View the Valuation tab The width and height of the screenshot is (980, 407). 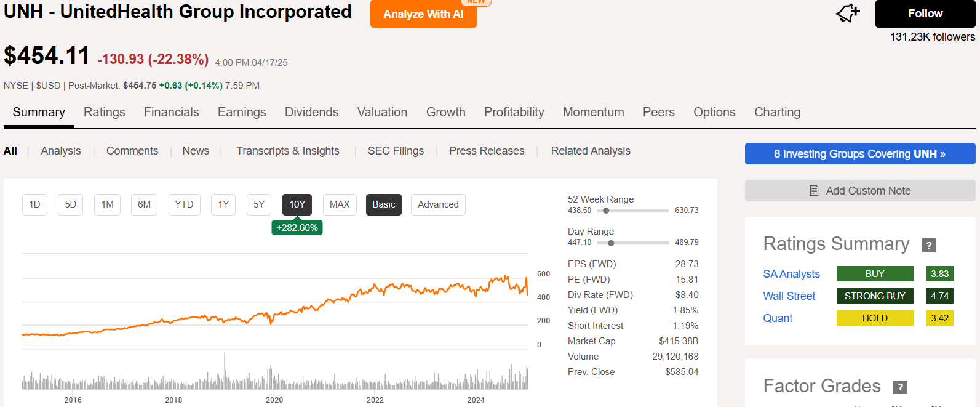tap(383, 112)
